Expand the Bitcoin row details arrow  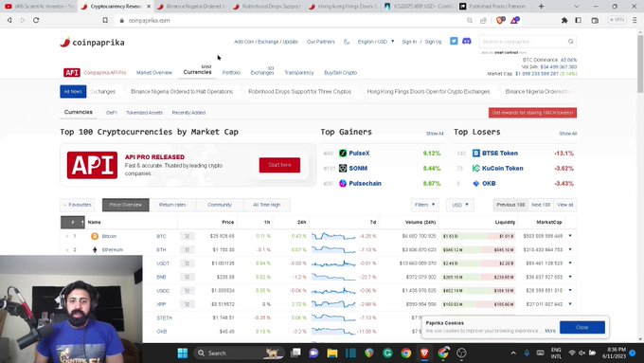click(x=570, y=236)
